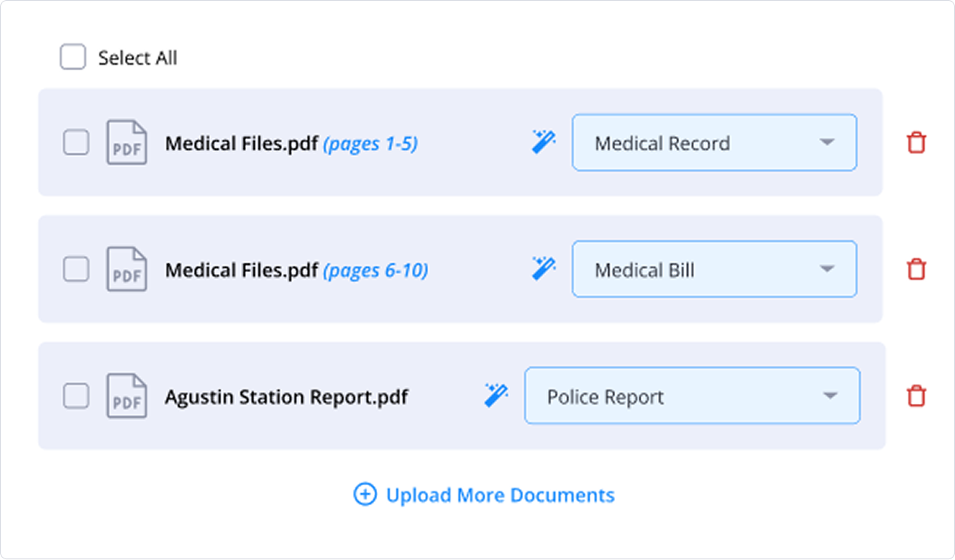Click magic wand beside Medical Bill dropdown
This screenshot has width=955, height=560.
pyautogui.click(x=544, y=268)
